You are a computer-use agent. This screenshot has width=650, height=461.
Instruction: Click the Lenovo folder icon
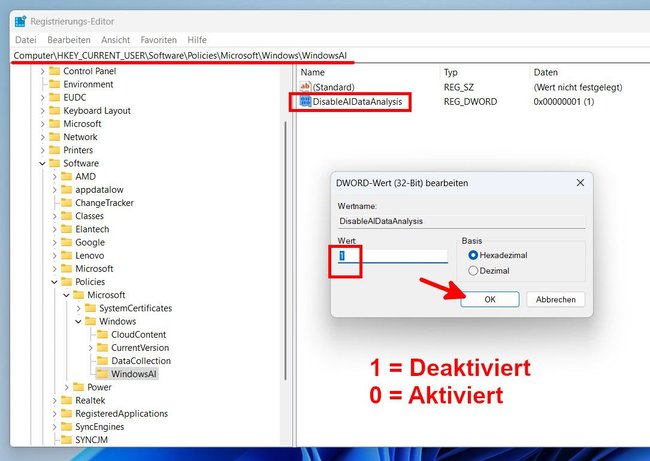click(66, 255)
